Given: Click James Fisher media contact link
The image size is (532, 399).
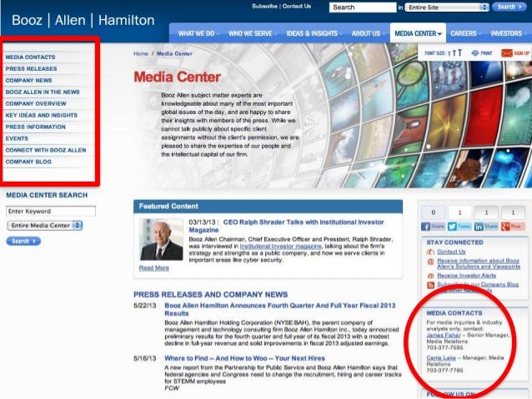Looking at the screenshot, I should [x=444, y=335].
